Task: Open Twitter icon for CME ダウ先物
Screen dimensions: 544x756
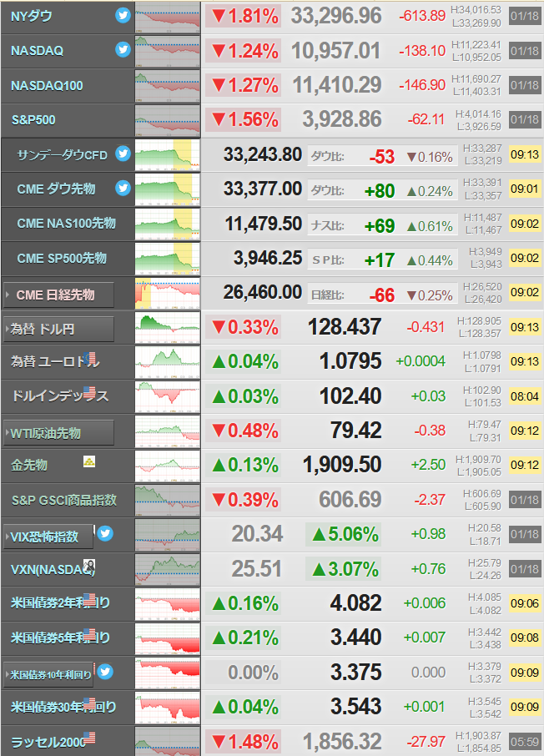Action: tap(123, 188)
